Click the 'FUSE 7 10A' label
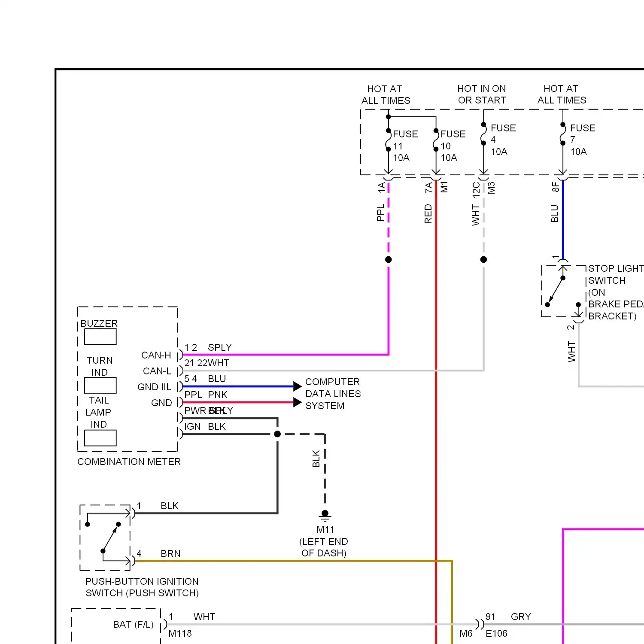The height and width of the screenshot is (644, 644). [x=583, y=140]
